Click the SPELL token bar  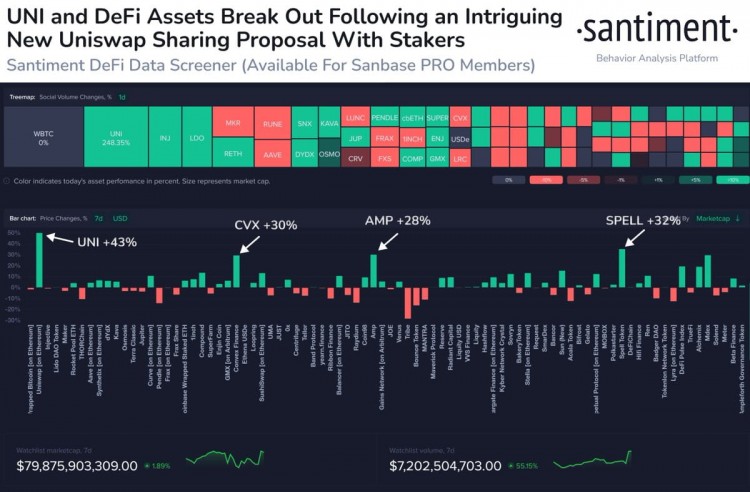pos(621,268)
